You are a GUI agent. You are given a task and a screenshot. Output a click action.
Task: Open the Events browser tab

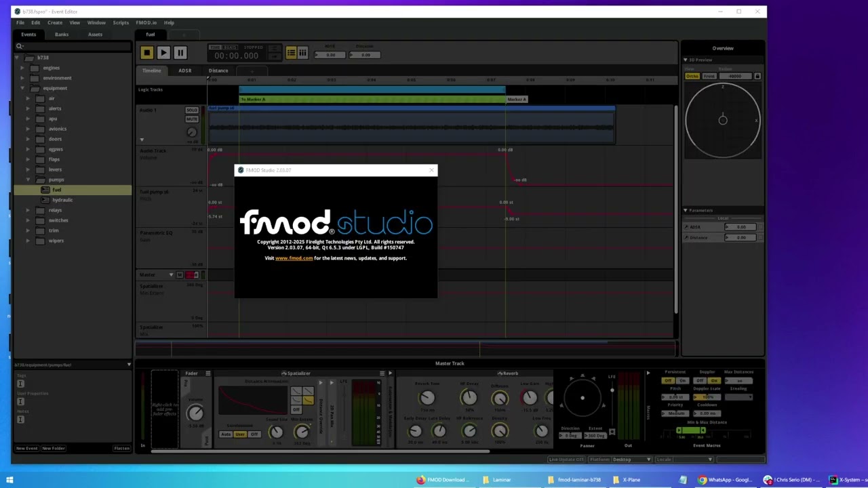28,35
